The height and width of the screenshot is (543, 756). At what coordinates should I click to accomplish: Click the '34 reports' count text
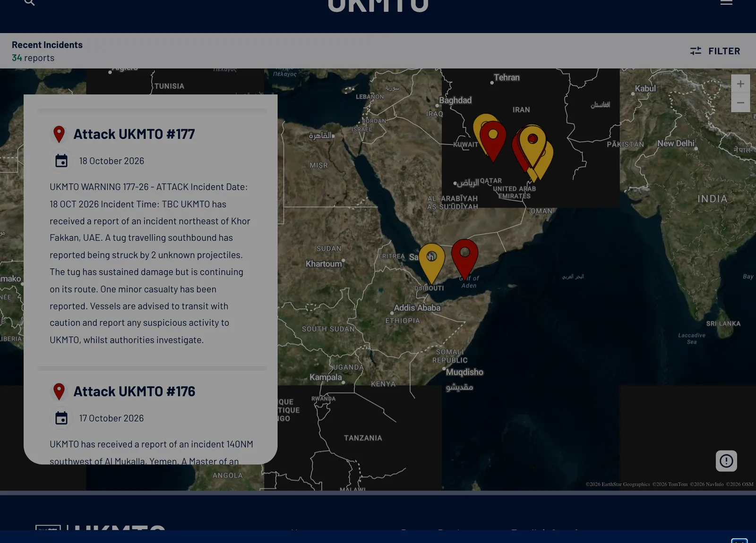33,58
